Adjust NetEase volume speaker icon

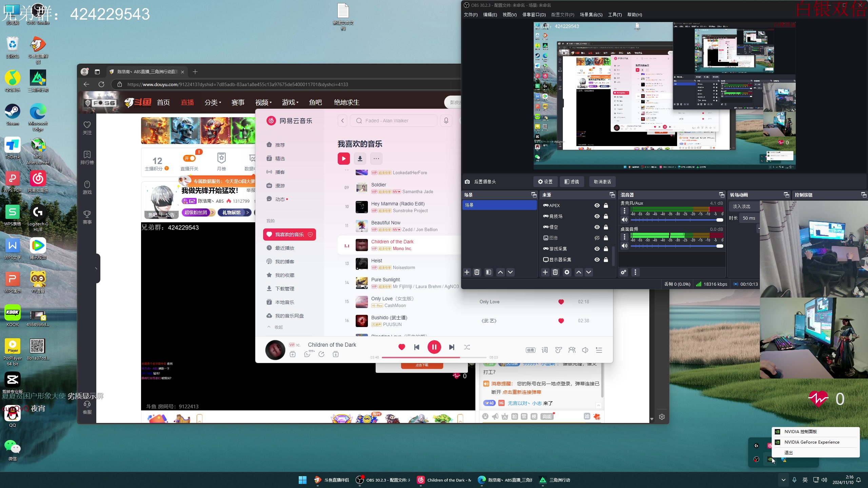[x=585, y=350]
